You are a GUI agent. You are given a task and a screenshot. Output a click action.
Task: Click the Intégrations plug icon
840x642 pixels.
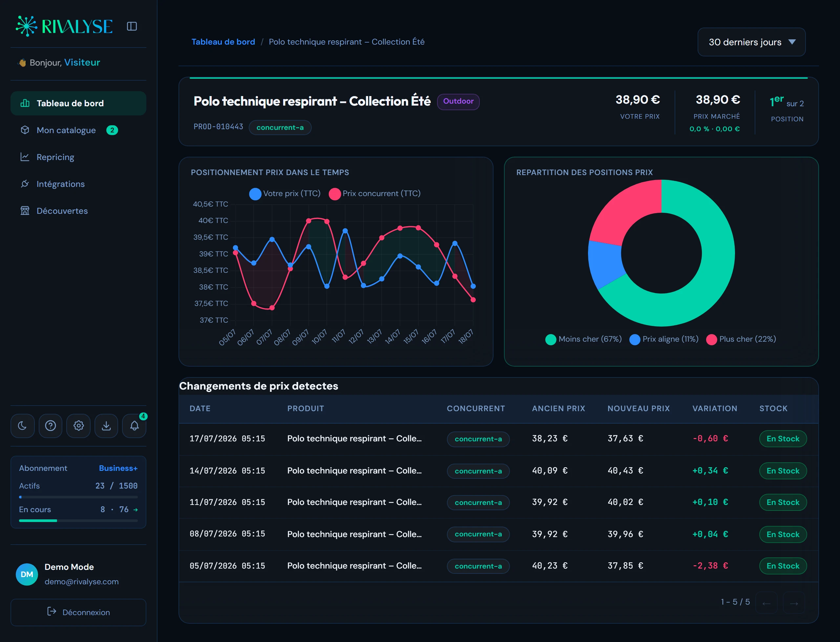pyautogui.click(x=25, y=184)
